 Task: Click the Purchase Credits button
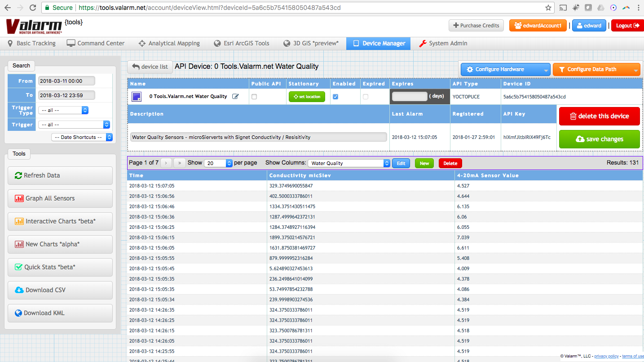(476, 26)
